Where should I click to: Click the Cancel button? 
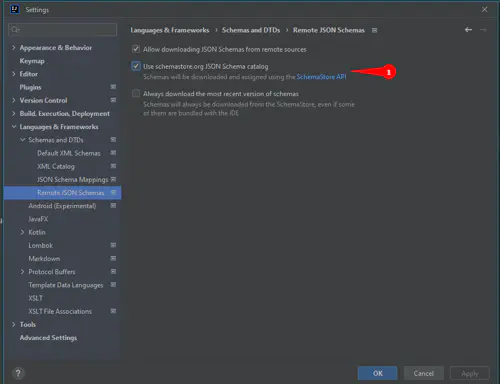coord(424,373)
